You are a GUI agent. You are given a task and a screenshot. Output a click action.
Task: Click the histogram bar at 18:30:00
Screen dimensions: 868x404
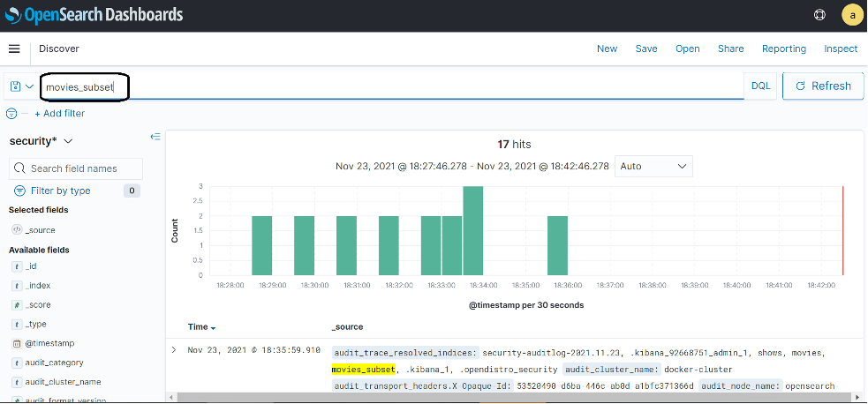point(304,245)
